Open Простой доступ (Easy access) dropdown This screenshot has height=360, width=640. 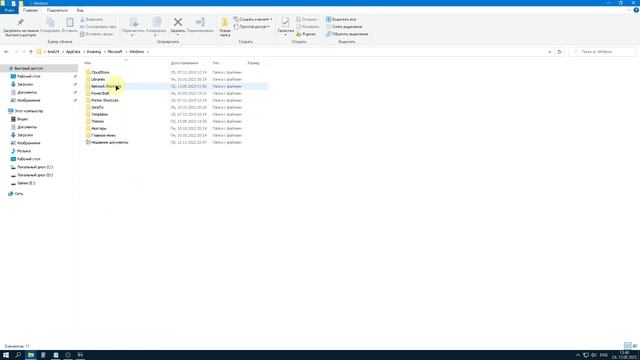pos(251,27)
